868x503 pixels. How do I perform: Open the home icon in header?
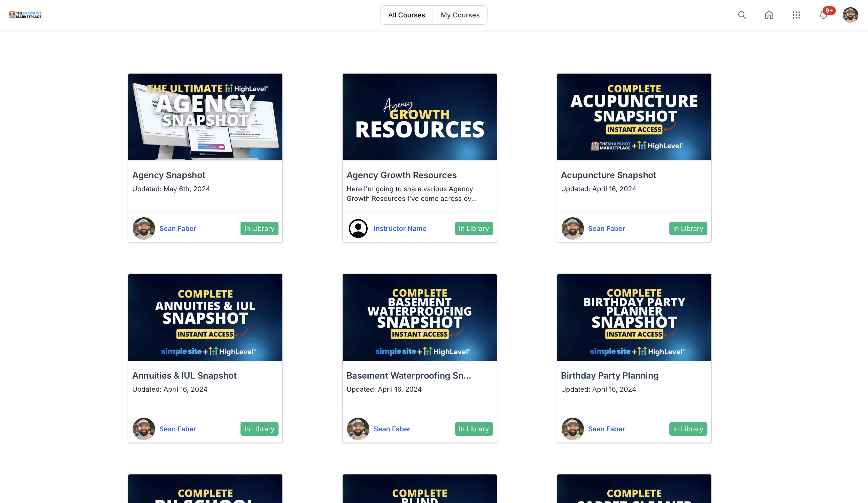[769, 15]
